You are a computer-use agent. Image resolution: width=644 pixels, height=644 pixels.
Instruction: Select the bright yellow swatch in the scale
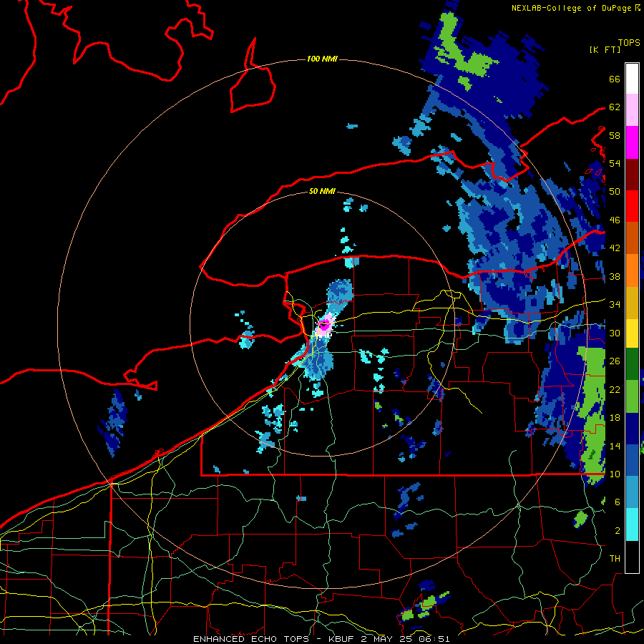click(x=632, y=333)
